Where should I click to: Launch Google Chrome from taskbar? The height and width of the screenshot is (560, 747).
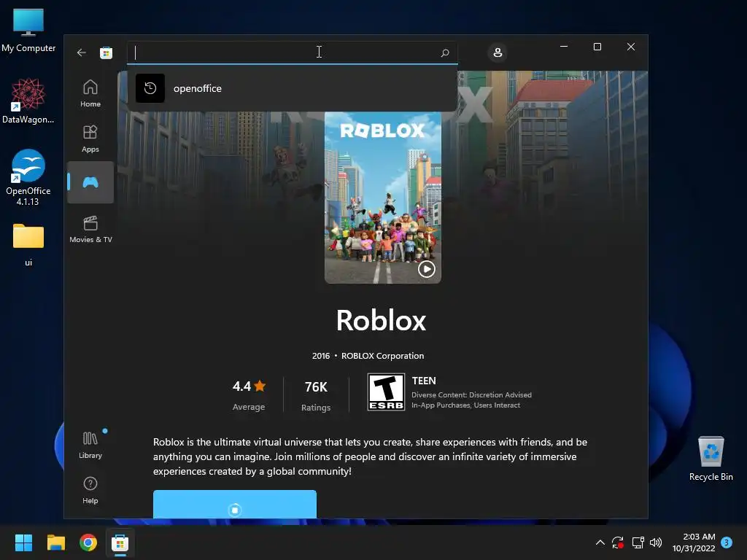88,542
